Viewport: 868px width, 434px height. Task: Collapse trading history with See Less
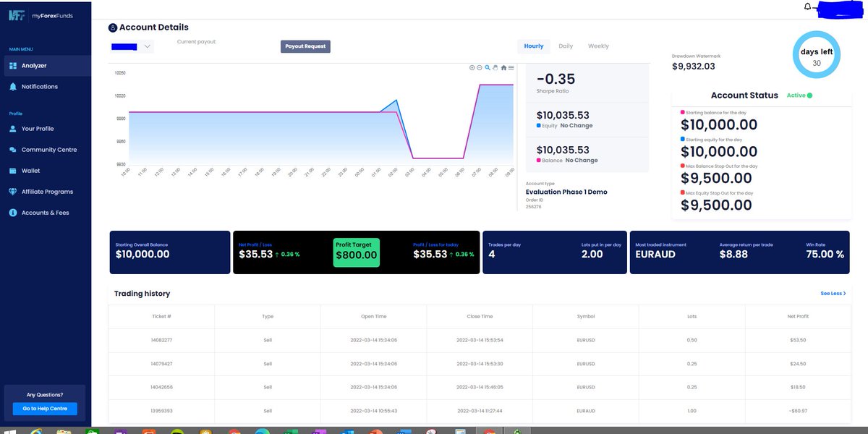(x=833, y=294)
